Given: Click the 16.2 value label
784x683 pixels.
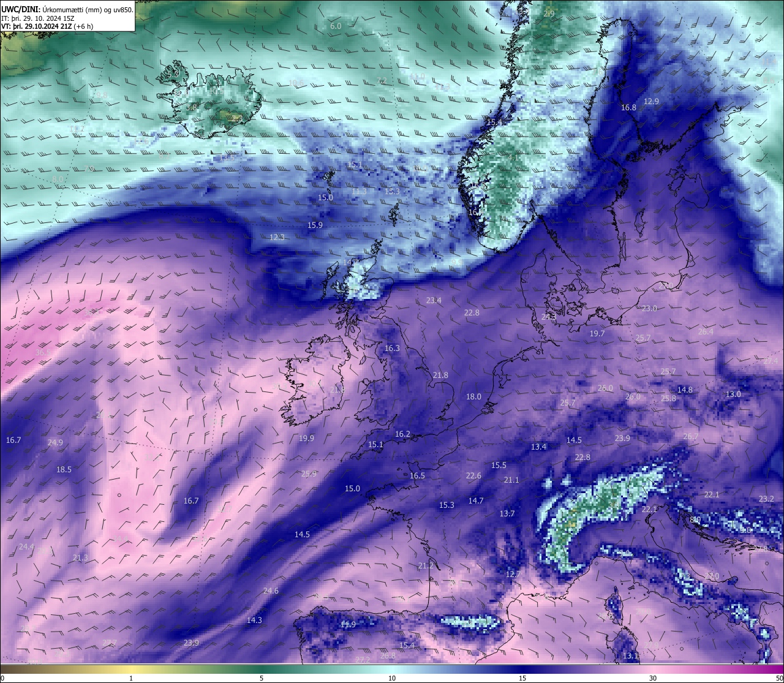Looking at the screenshot, I should 402,434.
